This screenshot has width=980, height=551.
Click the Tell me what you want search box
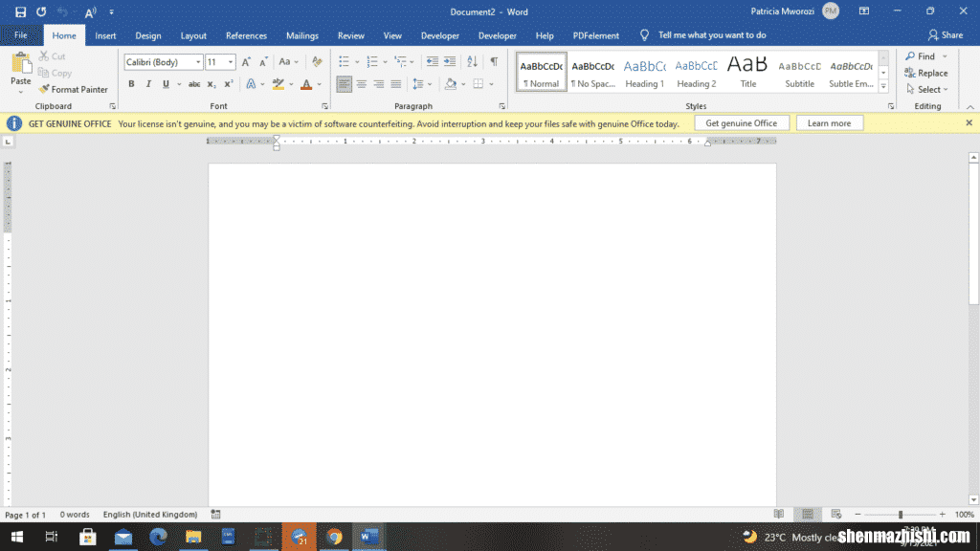click(x=712, y=35)
